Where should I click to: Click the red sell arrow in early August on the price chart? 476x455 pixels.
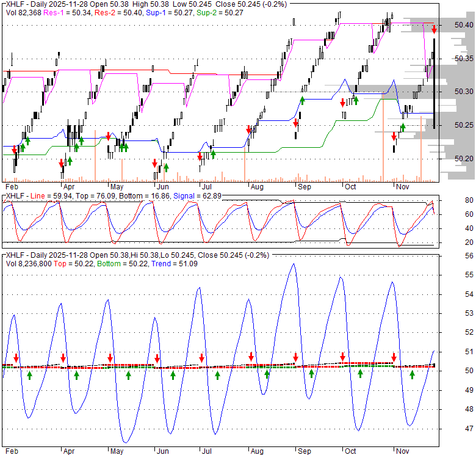pos(249,129)
